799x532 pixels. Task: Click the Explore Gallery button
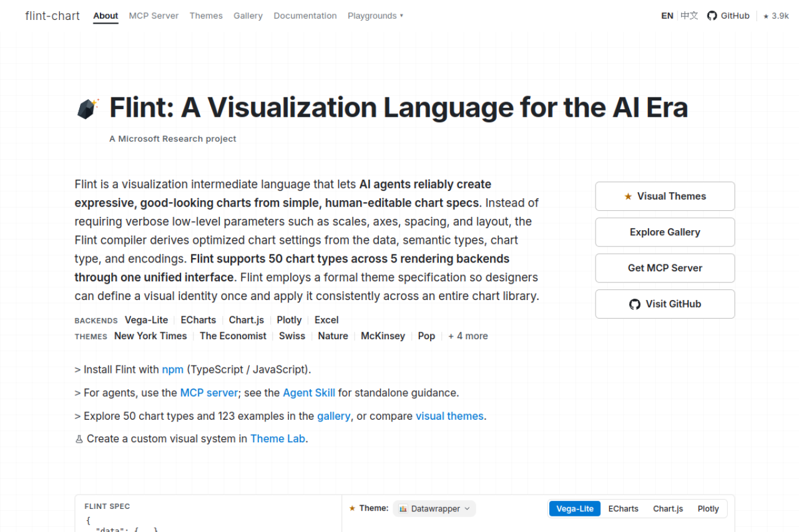click(x=665, y=232)
